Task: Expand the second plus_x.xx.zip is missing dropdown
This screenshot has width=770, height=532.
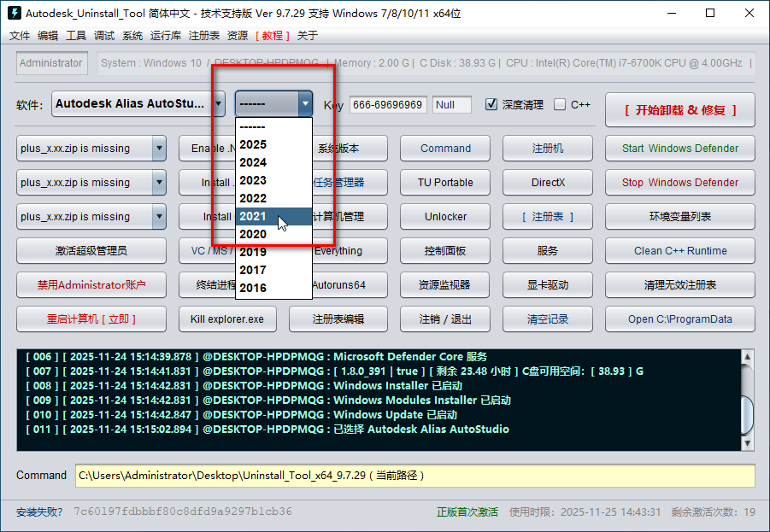Action: 159,182
